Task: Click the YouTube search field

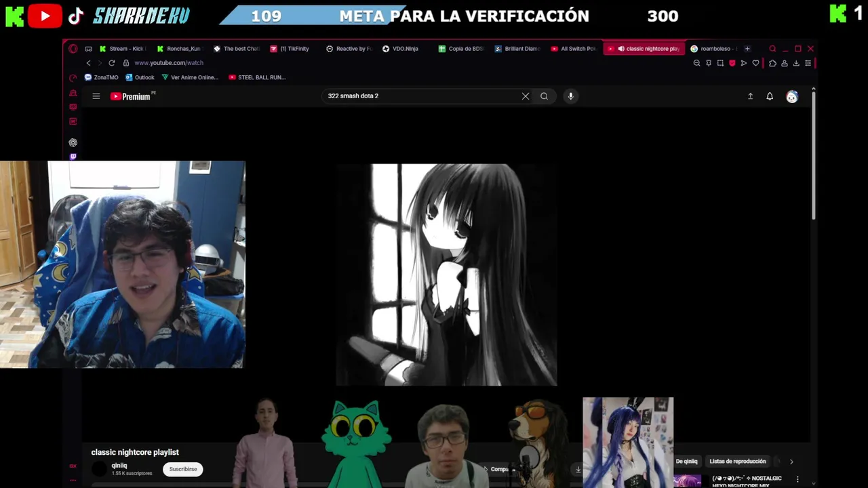Action: click(420, 96)
